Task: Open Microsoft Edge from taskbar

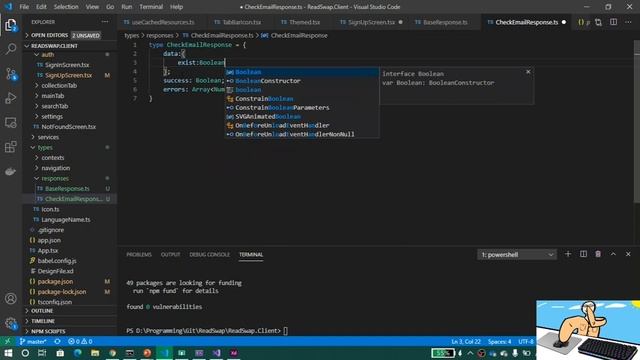Action: click(x=78, y=353)
